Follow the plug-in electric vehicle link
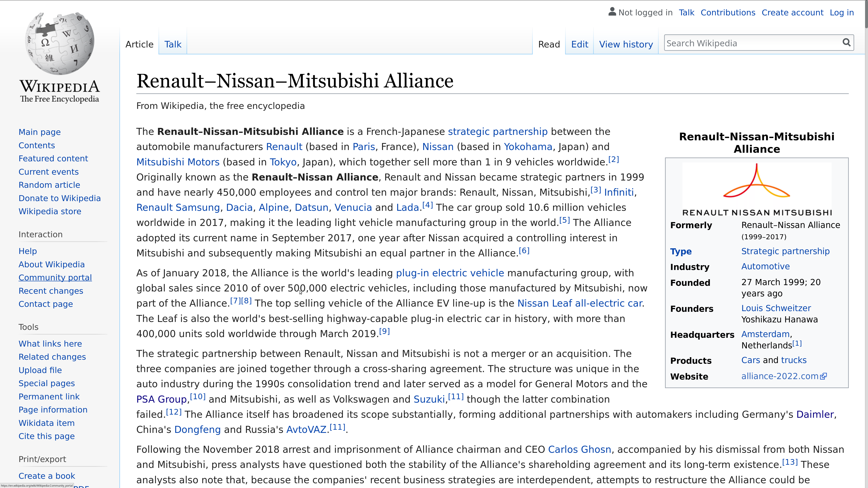The height and width of the screenshot is (488, 868). [x=450, y=273]
